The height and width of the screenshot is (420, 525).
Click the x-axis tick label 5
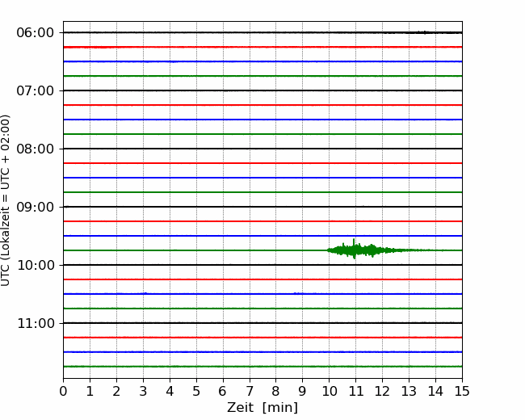tap(196, 391)
